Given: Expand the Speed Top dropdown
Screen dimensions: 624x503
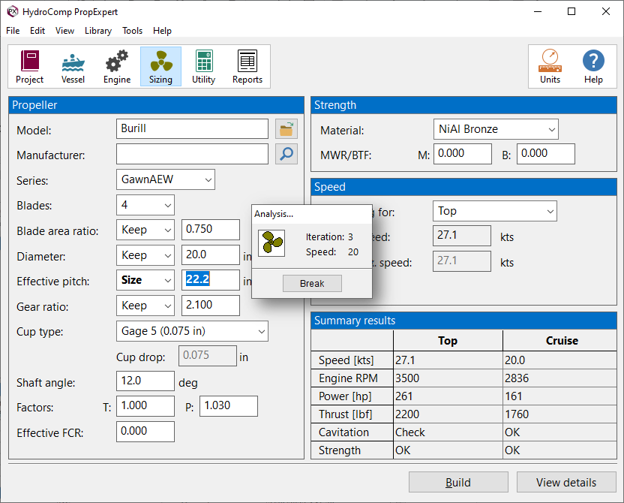Looking at the screenshot, I should tap(495, 211).
